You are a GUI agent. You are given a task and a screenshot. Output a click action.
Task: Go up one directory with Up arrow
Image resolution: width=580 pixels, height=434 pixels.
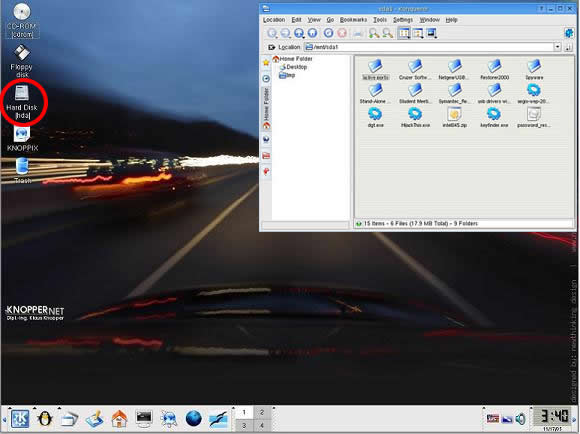point(299,33)
